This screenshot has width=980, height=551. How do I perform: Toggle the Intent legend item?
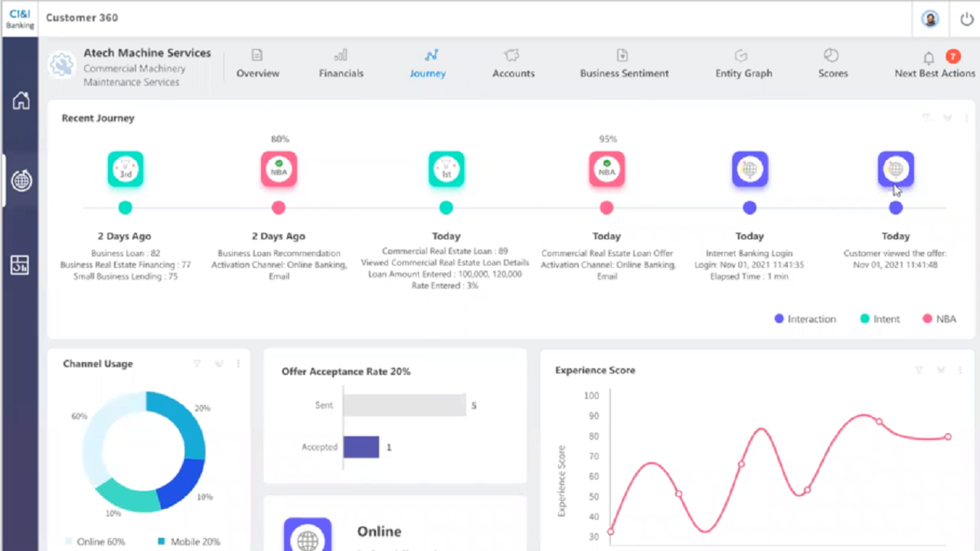pos(880,319)
